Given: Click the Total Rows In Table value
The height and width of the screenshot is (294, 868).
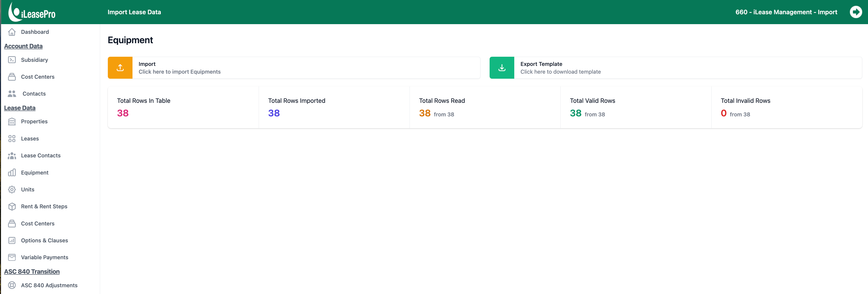Looking at the screenshot, I should pyautogui.click(x=123, y=113).
